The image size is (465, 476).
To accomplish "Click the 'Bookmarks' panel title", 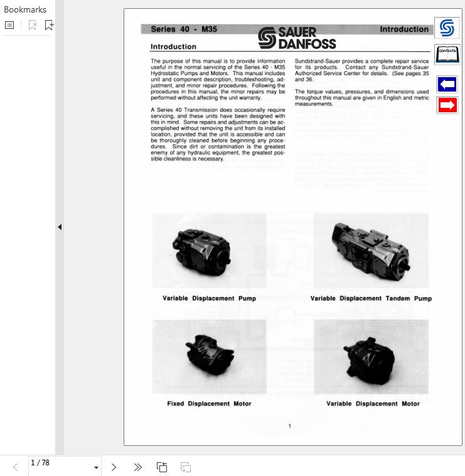I will point(25,9).
